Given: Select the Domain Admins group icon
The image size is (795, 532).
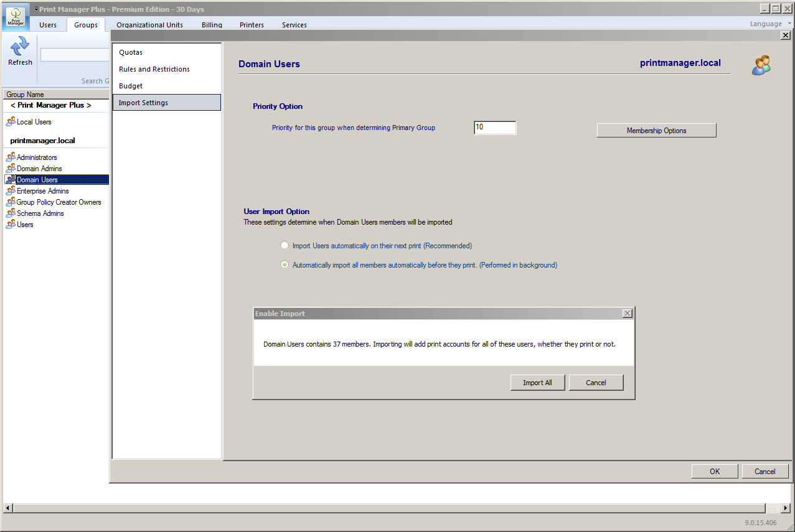Looking at the screenshot, I should pos(11,169).
